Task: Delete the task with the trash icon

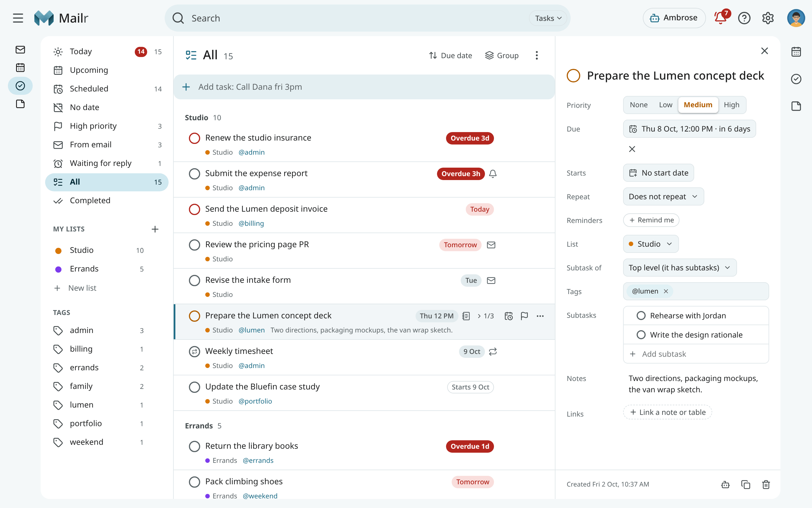Action: pyautogui.click(x=766, y=485)
